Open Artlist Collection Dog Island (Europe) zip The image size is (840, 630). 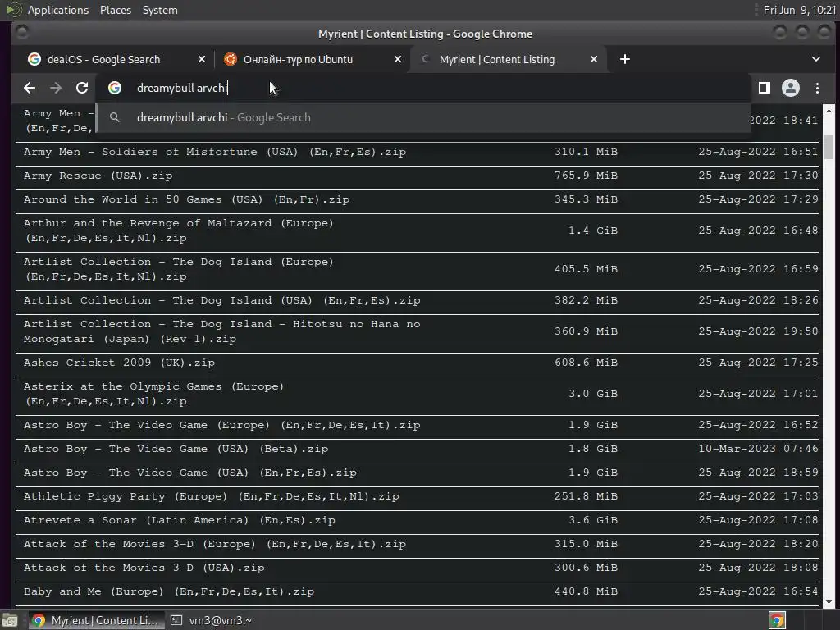click(178, 269)
